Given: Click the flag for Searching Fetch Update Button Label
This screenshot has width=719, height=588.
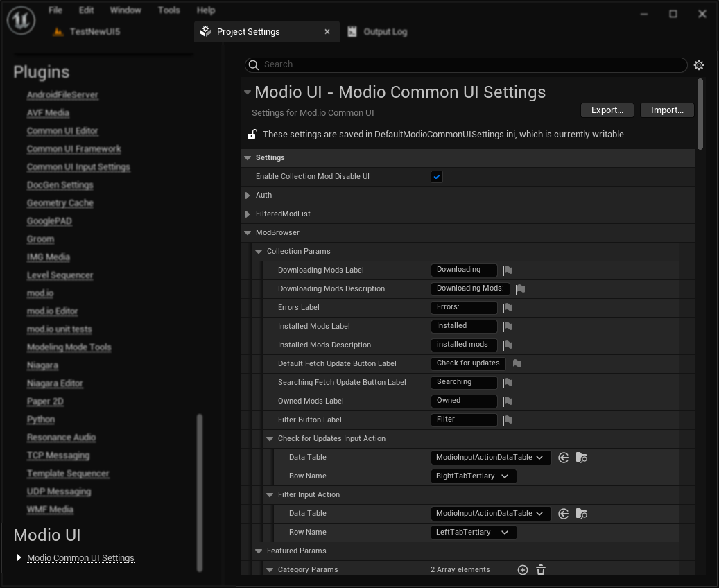Looking at the screenshot, I should 508,383.
